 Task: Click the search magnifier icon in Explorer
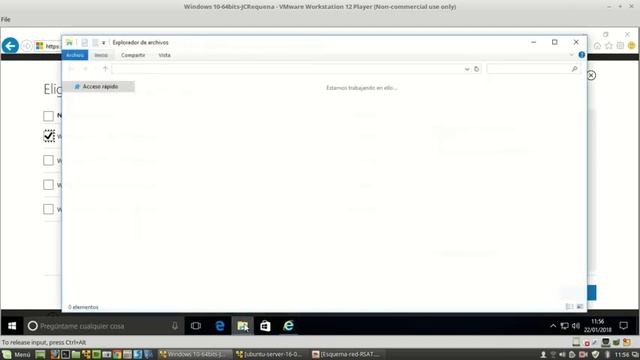[x=574, y=69]
